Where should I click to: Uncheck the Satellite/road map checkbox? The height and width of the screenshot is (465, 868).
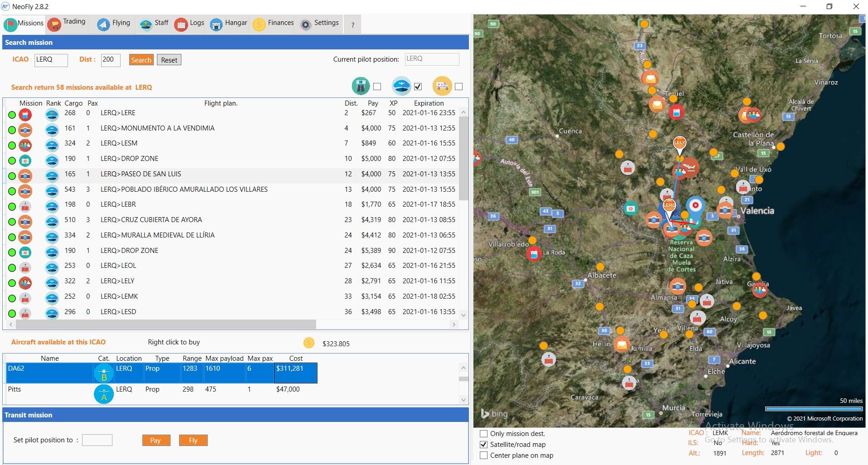(484, 445)
